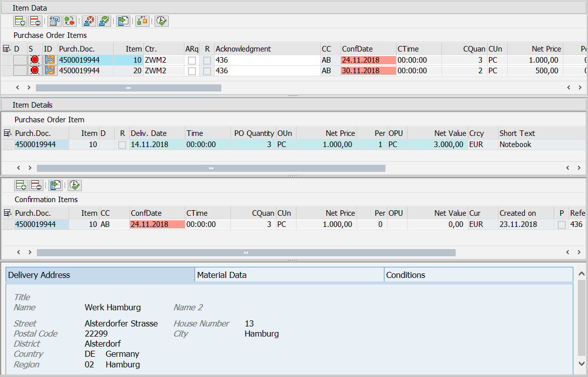588x377 pixels.
Task: Toggle the P checkbox in Confirmation Items row
Action: 561,225
